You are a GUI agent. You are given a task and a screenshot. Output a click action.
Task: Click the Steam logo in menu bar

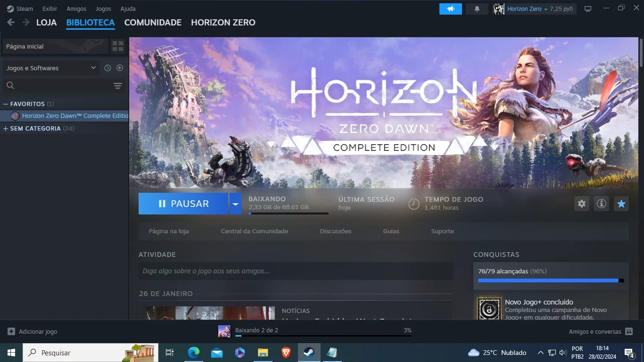pos(10,9)
